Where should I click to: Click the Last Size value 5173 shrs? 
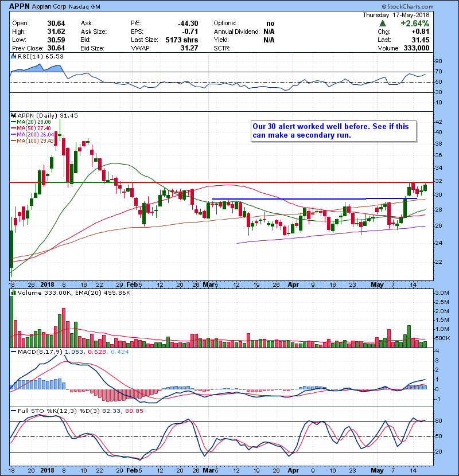pos(182,40)
